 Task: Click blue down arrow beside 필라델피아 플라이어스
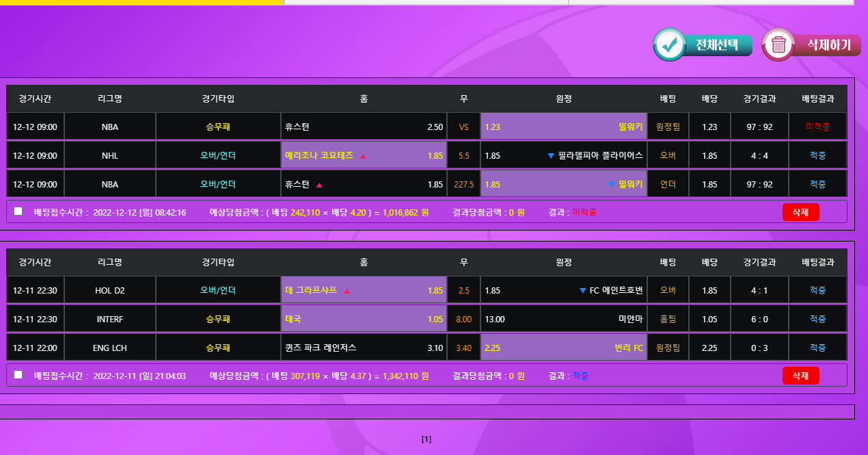pyautogui.click(x=550, y=156)
